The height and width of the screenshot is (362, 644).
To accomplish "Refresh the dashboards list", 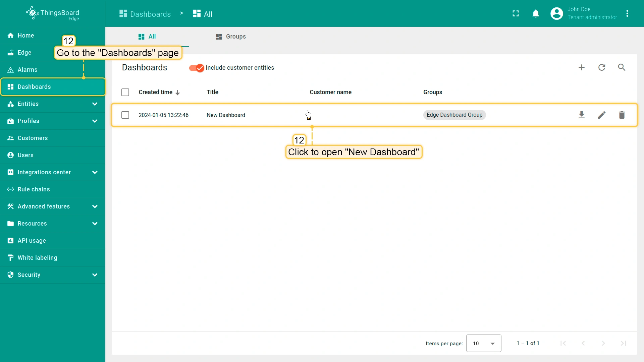I will click(x=602, y=67).
